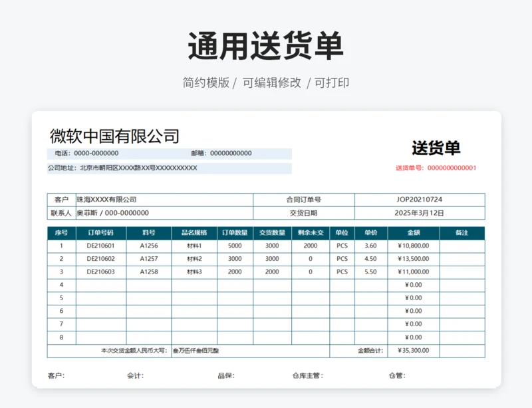Click the title 通用送货单

[265, 46]
